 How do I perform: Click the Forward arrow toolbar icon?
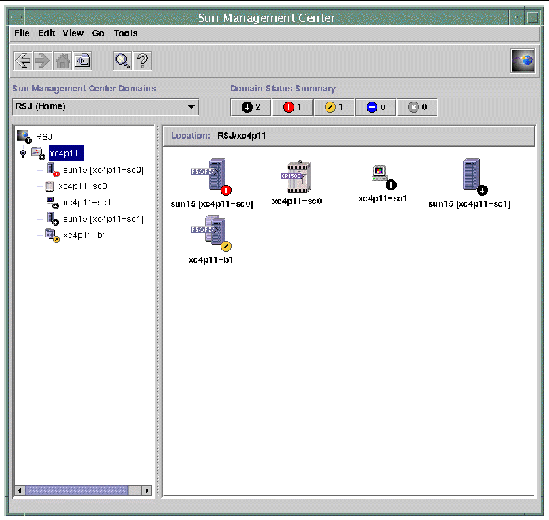pos(42,61)
